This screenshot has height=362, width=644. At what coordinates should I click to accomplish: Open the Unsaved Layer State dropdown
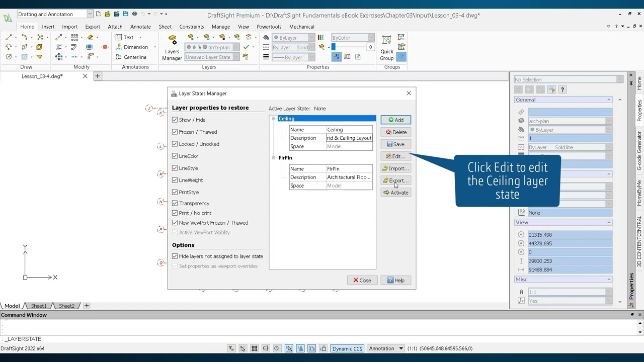235,57
